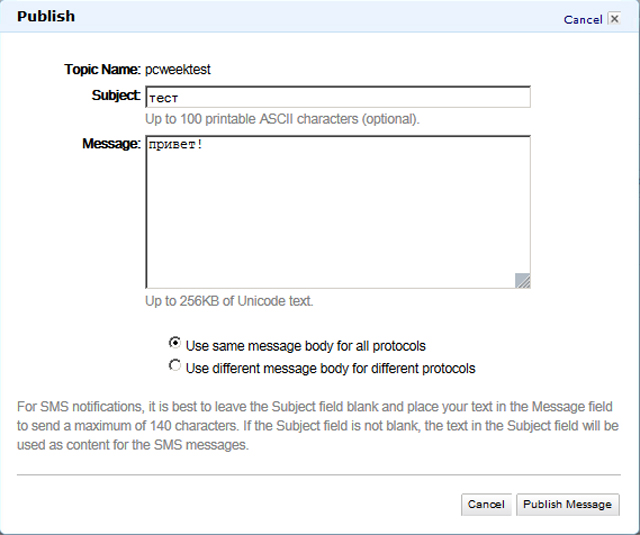The width and height of the screenshot is (640, 535).
Task: Select 'Use different message body for different protocols' radio
Action: (175, 365)
